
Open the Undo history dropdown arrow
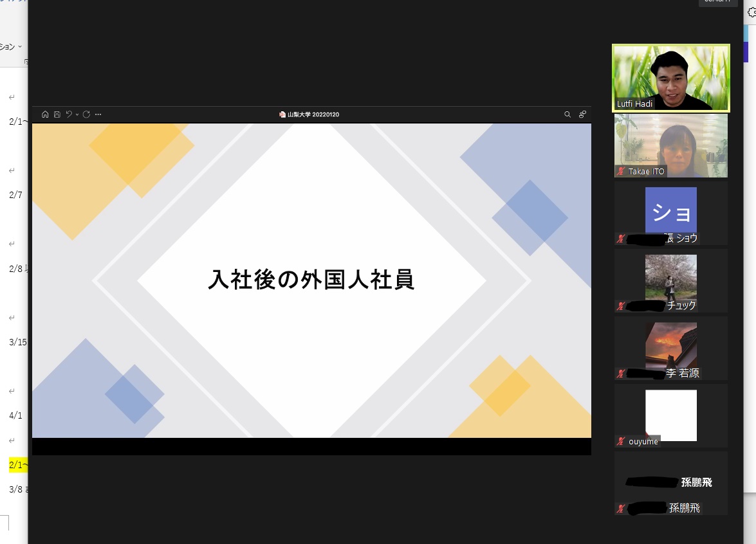(77, 115)
